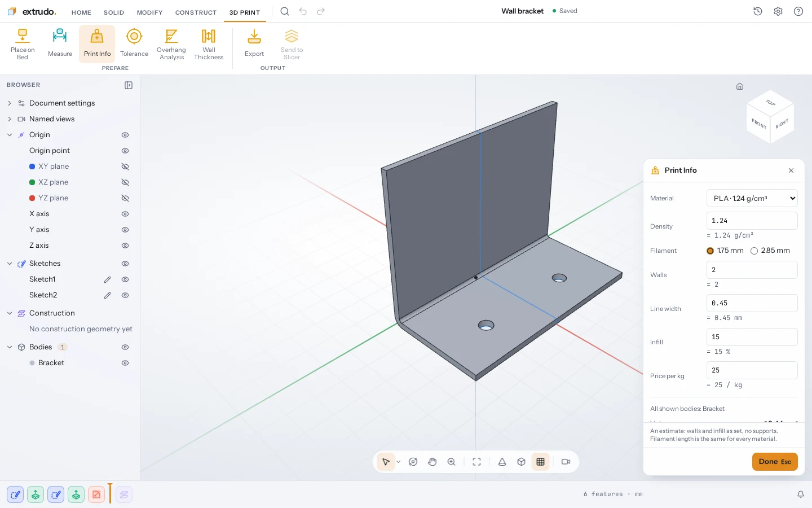The height and width of the screenshot is (508, 812).
Task: Click the Infill input field
Action: click(752, 337)
